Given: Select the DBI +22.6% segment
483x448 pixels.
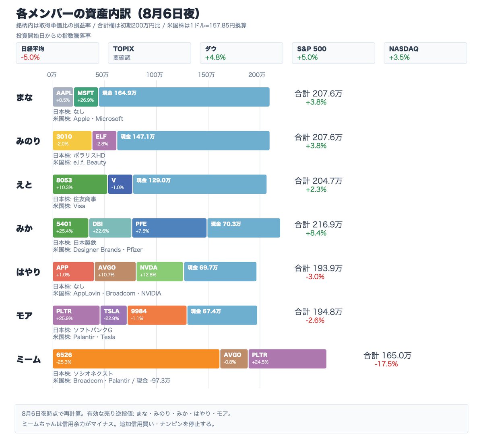Looking at the screenshot, I should coord(110,228).
